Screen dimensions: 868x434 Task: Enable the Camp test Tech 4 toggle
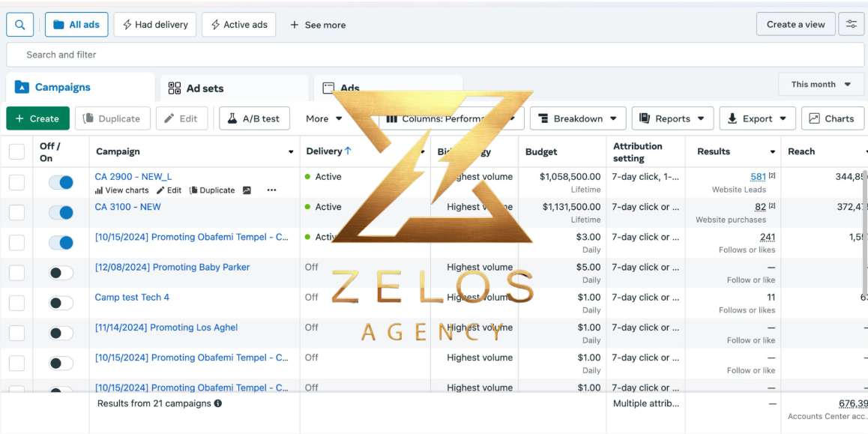point(61,303)
